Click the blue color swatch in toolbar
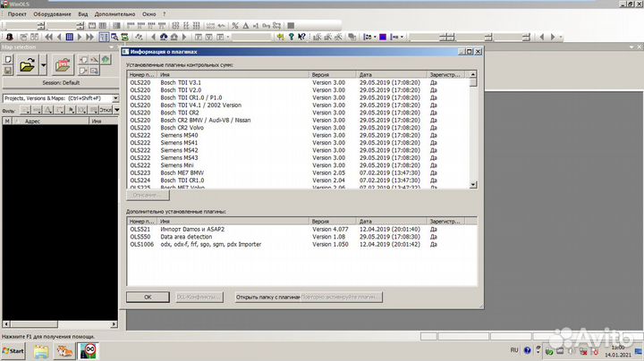Screen dimensions: 644x361 point(383,37)
